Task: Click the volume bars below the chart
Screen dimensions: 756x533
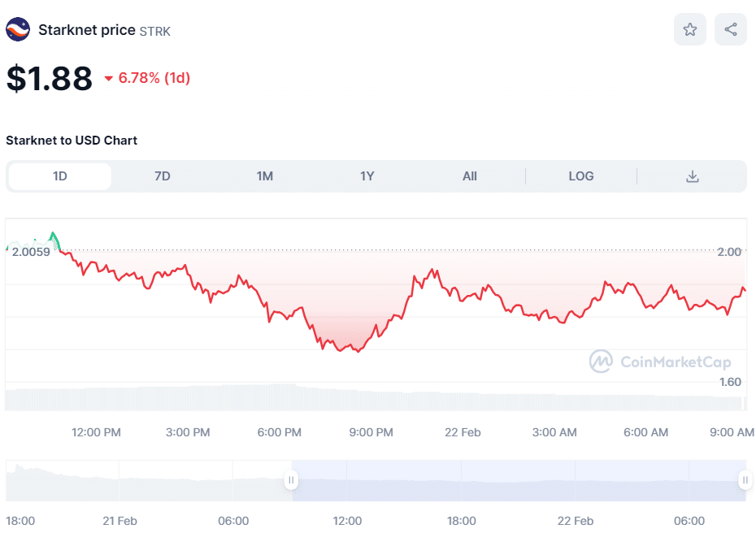Action: coord(374,397)
